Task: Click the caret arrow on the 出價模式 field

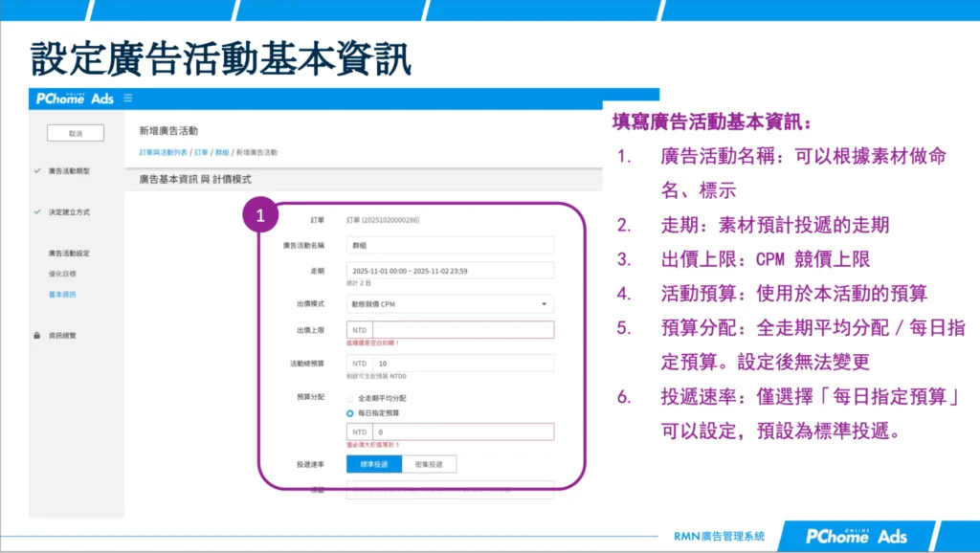Action: 544,304
